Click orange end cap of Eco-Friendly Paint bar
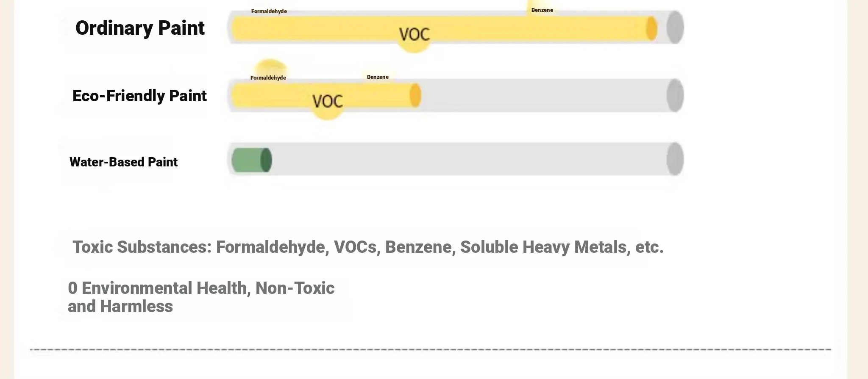This screenshot has width=868, height=379. click(415, 96)
